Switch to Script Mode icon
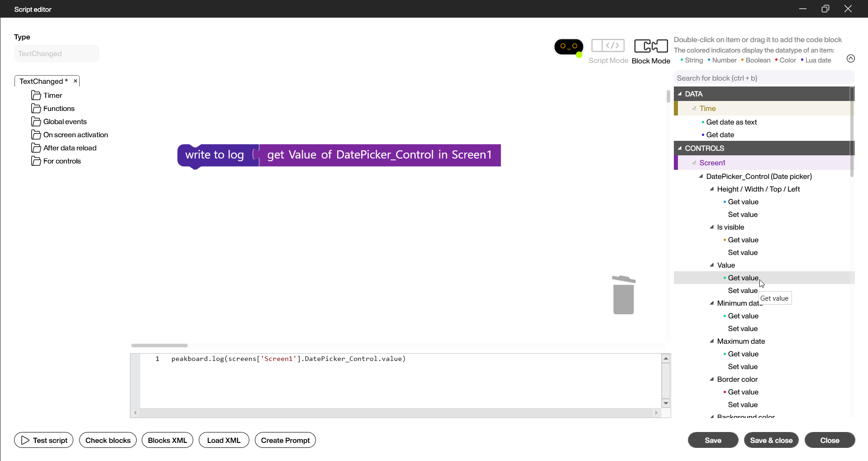Image resolution: width=868 pixels, height=461 pixels. tap(608, 46)
